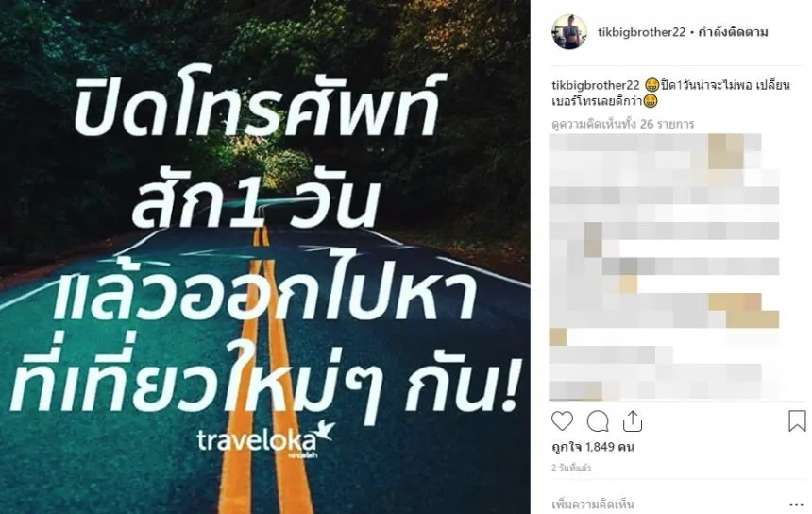The image size is (812, 514).
Task: Click the ปิดโทรศัพท์ headline text on image
Action: click(x=258, y=105)
